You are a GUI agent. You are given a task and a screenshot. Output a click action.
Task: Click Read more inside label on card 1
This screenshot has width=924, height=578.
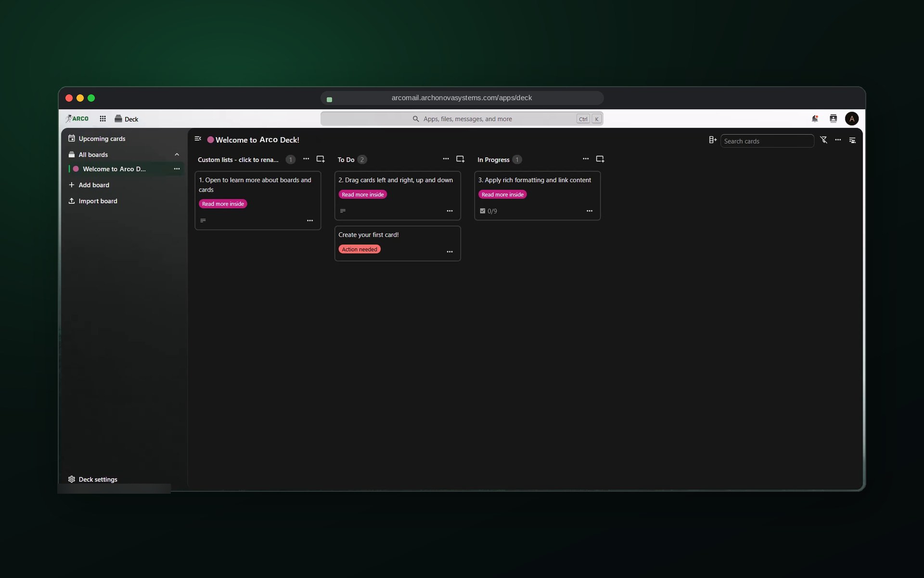point(223,204)
